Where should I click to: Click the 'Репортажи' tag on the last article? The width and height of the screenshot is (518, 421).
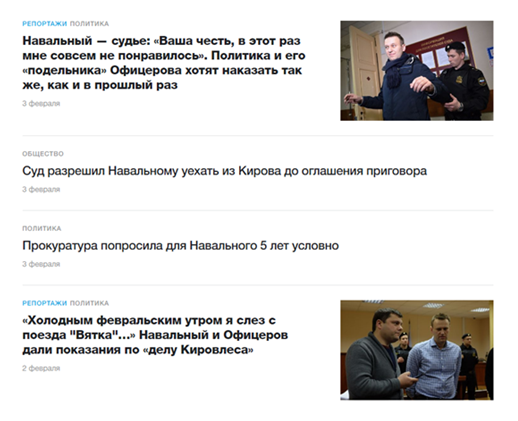[x=45, y=303]
